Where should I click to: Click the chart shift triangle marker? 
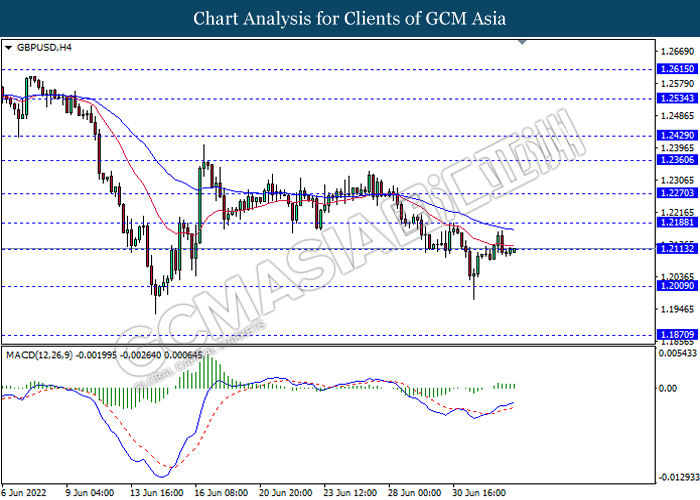(x=522, y=42)
